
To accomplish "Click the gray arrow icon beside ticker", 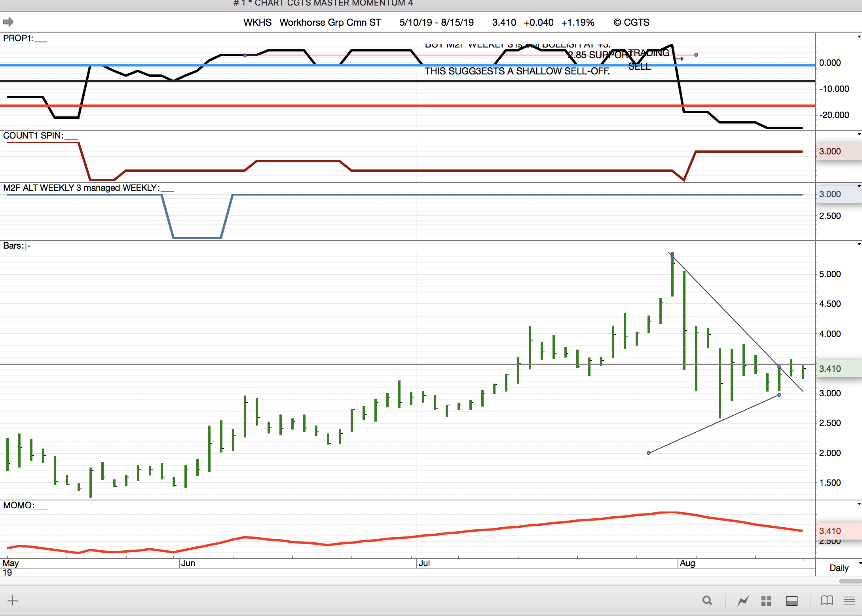I will click(x=8, y=22).
